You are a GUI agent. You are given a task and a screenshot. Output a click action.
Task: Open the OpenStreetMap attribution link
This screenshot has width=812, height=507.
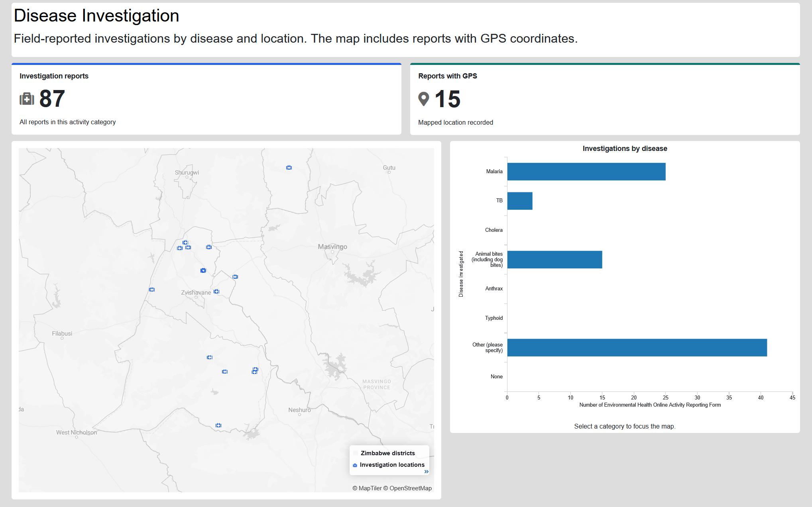pyautogui.click(x=407, y=488)
